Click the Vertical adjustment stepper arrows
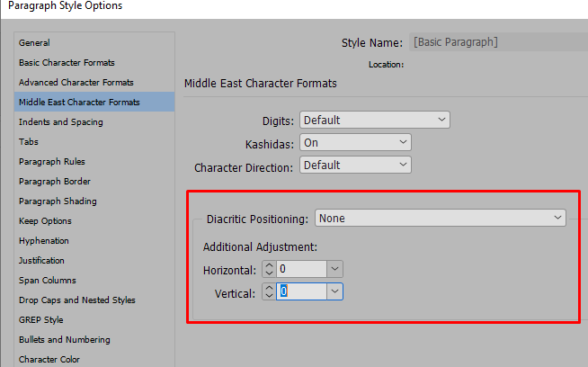 pyautogui.click(x=269, y=291)
